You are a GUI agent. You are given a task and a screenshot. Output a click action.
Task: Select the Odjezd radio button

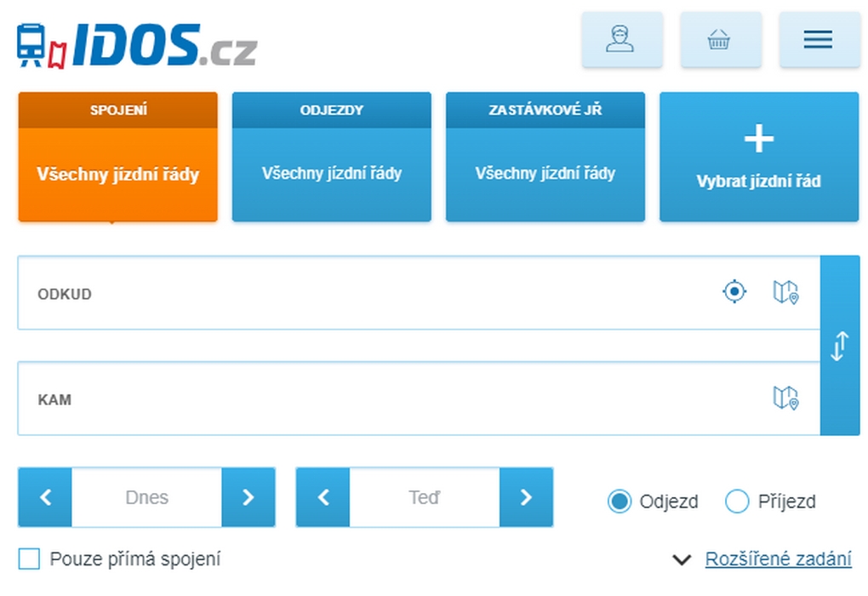620,501
